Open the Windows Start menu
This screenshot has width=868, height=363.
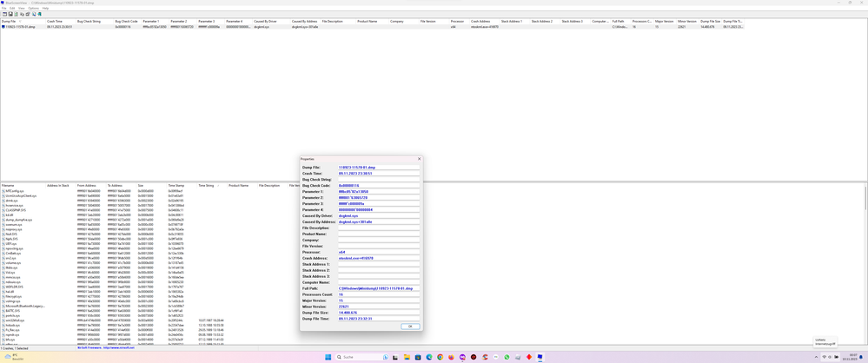328,357
